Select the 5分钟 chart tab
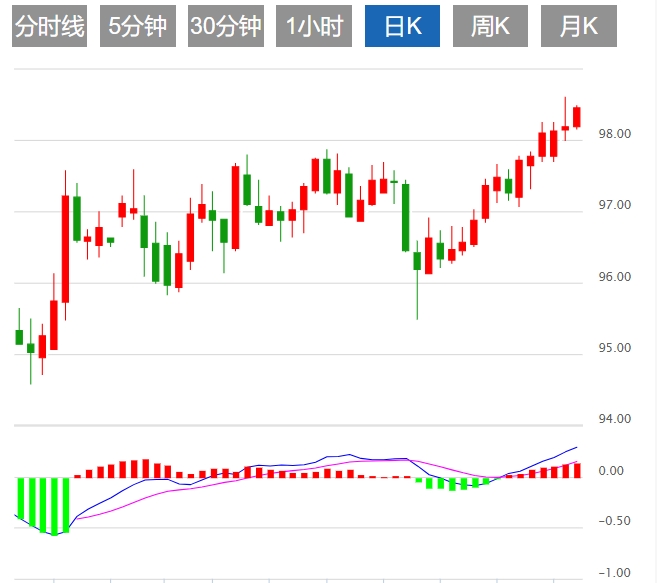The height and width of the screenshot is (583, 657). (x=138, y=26)
